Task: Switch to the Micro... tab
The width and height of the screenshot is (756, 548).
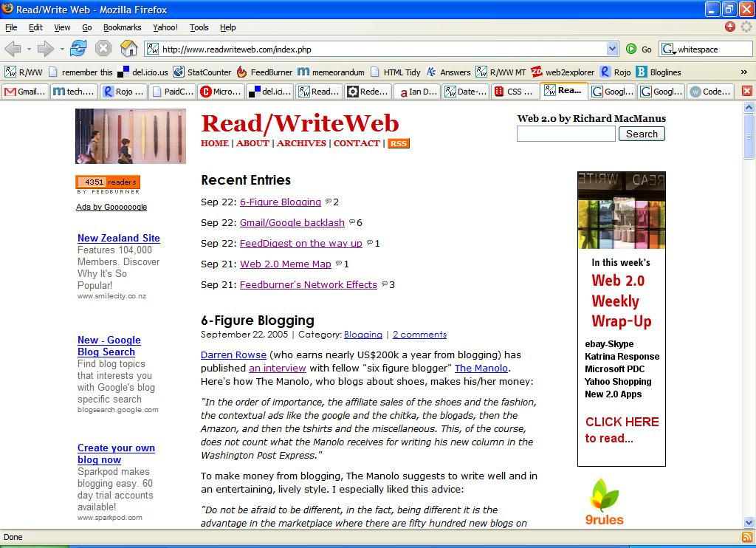Action: pos(221,91)
